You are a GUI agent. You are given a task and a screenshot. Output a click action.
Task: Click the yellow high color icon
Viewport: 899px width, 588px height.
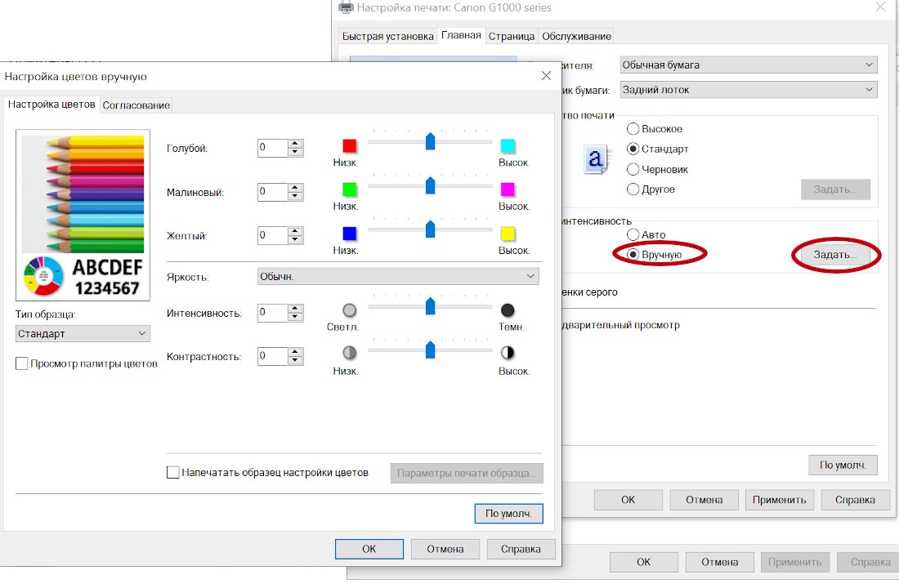pos(508,234)
